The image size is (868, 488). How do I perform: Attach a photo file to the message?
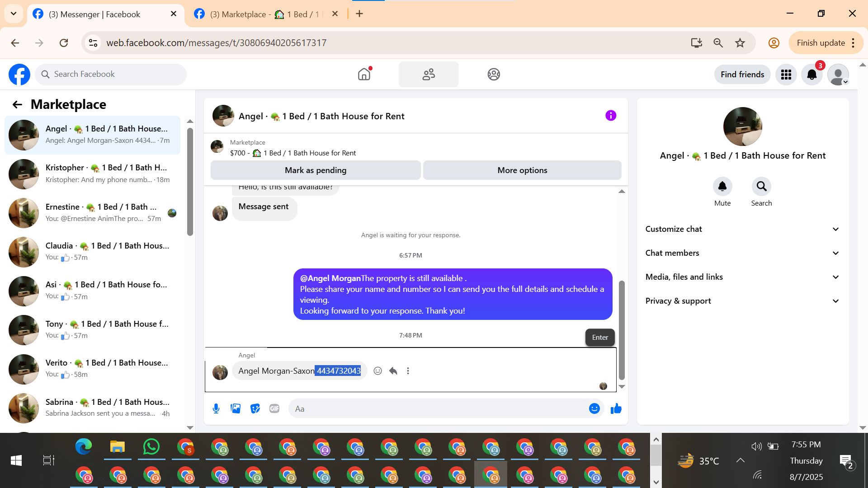tap(236, 408)
